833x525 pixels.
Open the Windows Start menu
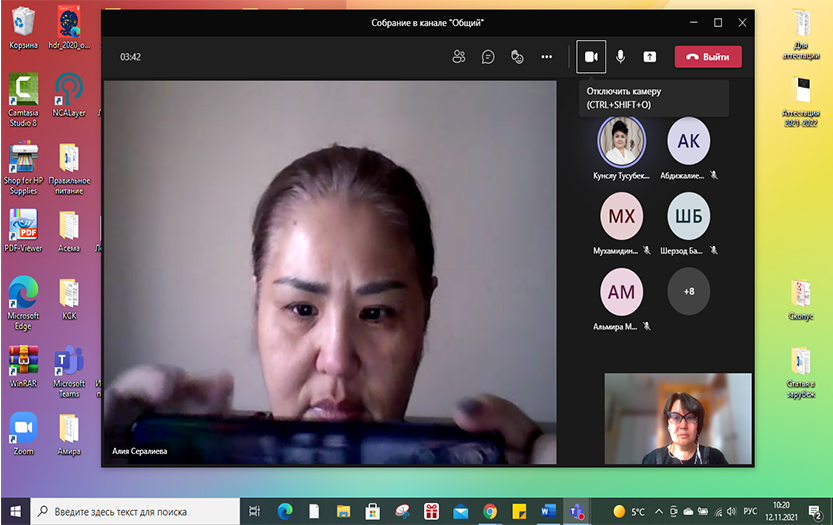(x=15, y=511)
